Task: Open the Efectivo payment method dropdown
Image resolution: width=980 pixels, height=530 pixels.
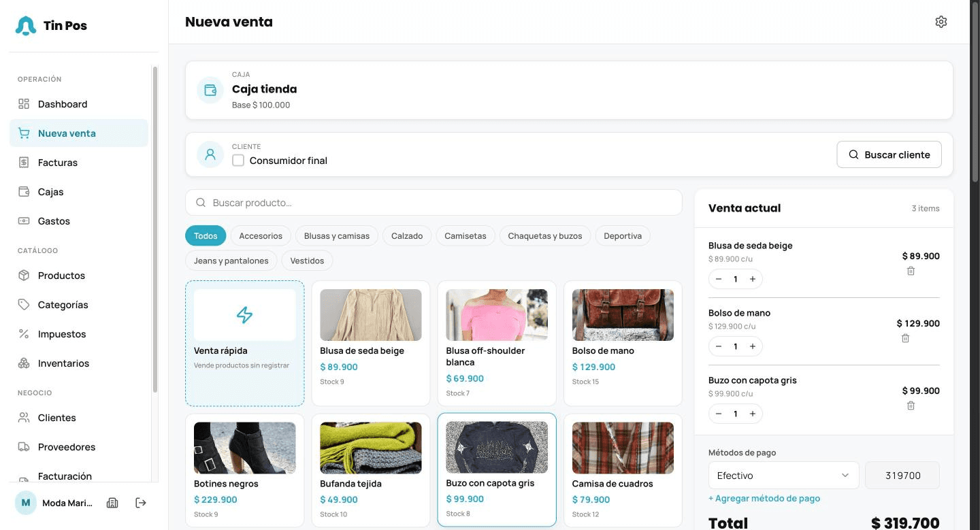Action: pyautogui.click(x=783, y=476)
